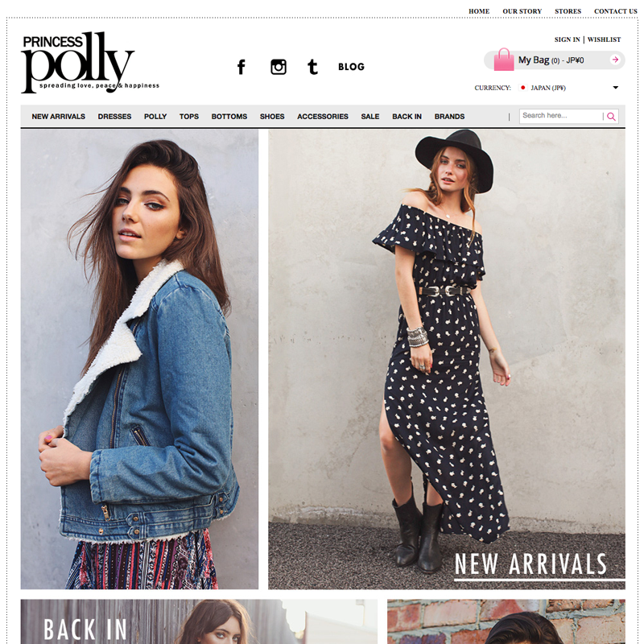The height and width of the screenshot is (644, 644).
Task: Click the pink shopping bag icon
Action: [504, 60]
